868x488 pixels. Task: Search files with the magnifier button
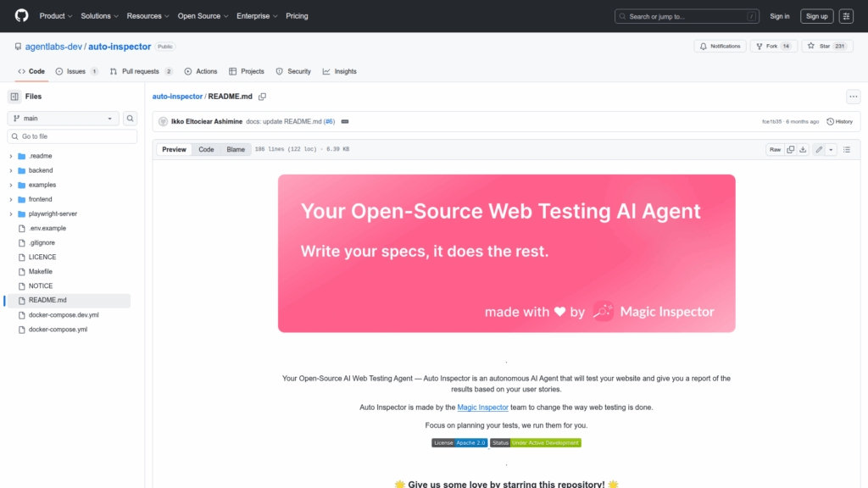pyautogui.click(x=130, y=119)
